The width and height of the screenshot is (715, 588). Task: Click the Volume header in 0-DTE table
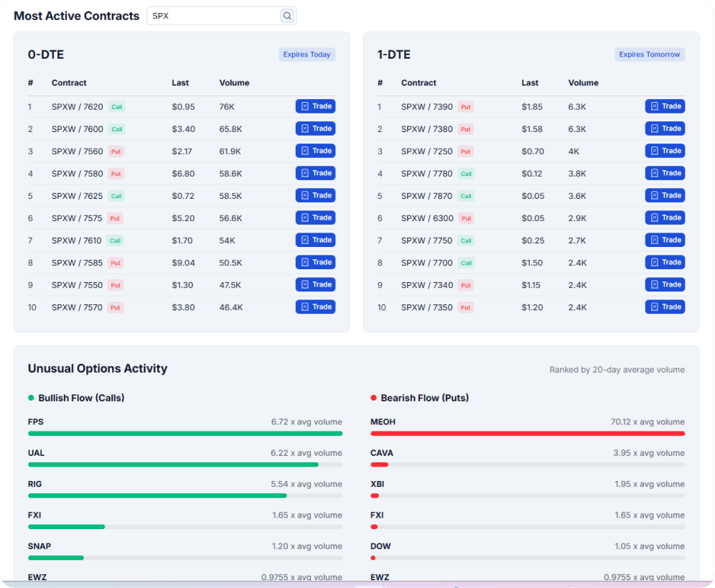point(234,83)
